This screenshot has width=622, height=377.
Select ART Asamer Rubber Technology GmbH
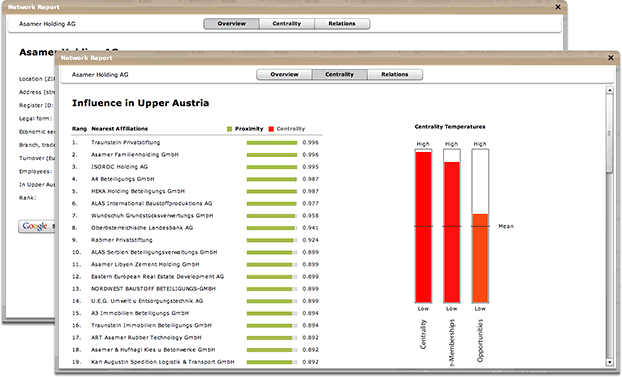tap(196, 338)
